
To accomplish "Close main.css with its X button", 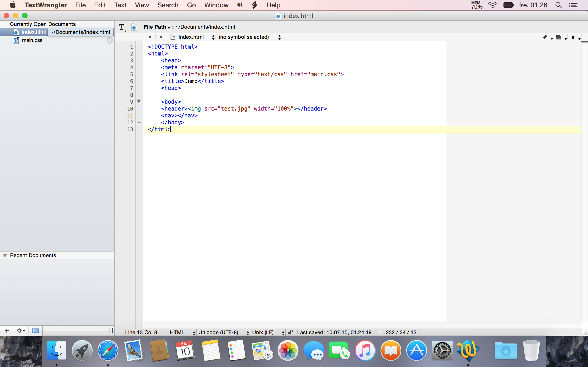I will (x=110, y=40).
